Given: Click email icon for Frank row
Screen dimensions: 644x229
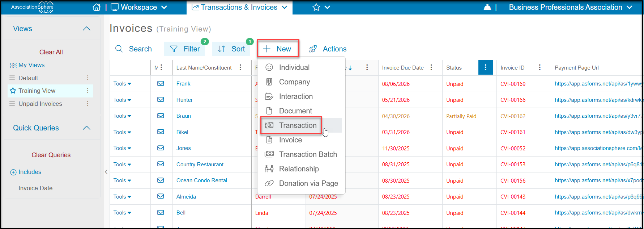Looking at the screenshot, I should tap(161, 83).
